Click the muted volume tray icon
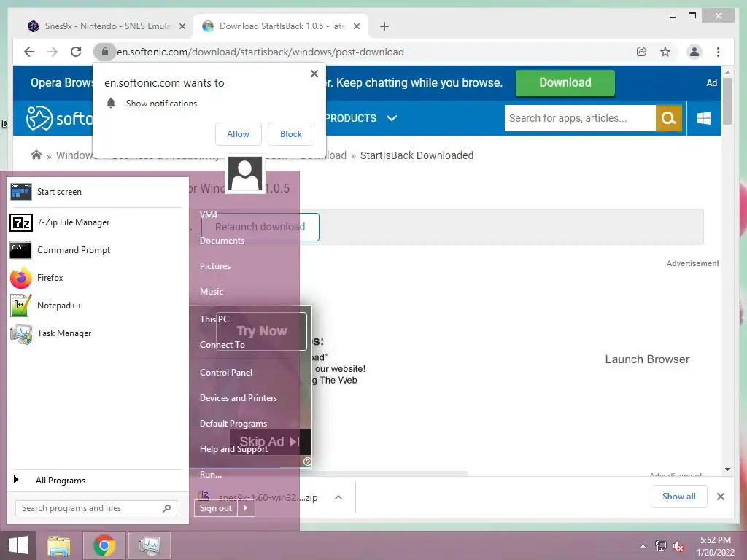This screenshot has width=747, height=560. [x=678, y=546]
